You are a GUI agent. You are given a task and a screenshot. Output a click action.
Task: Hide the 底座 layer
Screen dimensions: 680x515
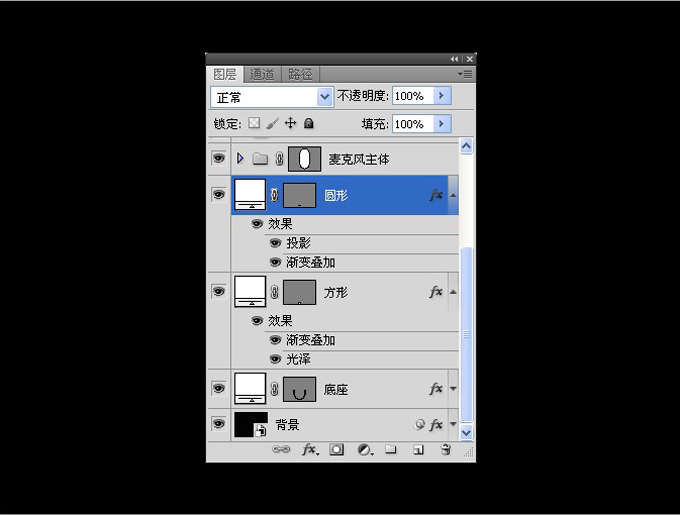(219, 388)
